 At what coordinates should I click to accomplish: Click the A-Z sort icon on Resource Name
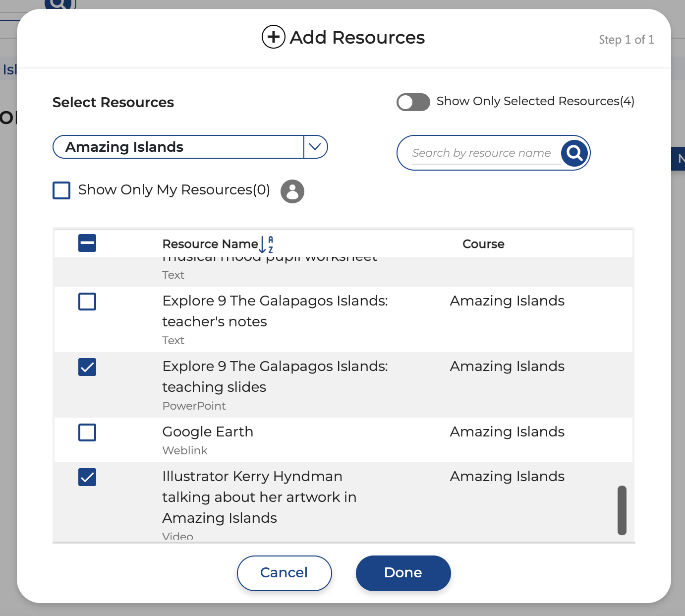click(267, 244)
